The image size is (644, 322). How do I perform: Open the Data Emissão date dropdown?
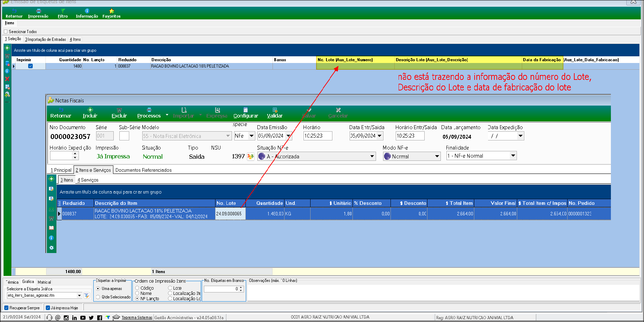tap(289, 136)
